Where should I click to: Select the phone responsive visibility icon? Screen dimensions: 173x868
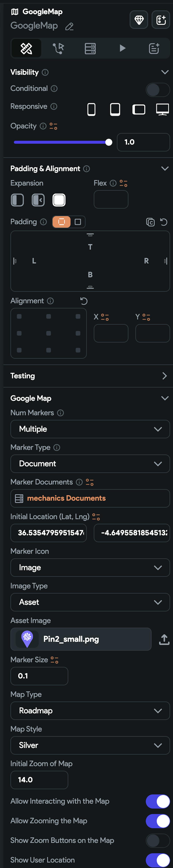(91, 110)
